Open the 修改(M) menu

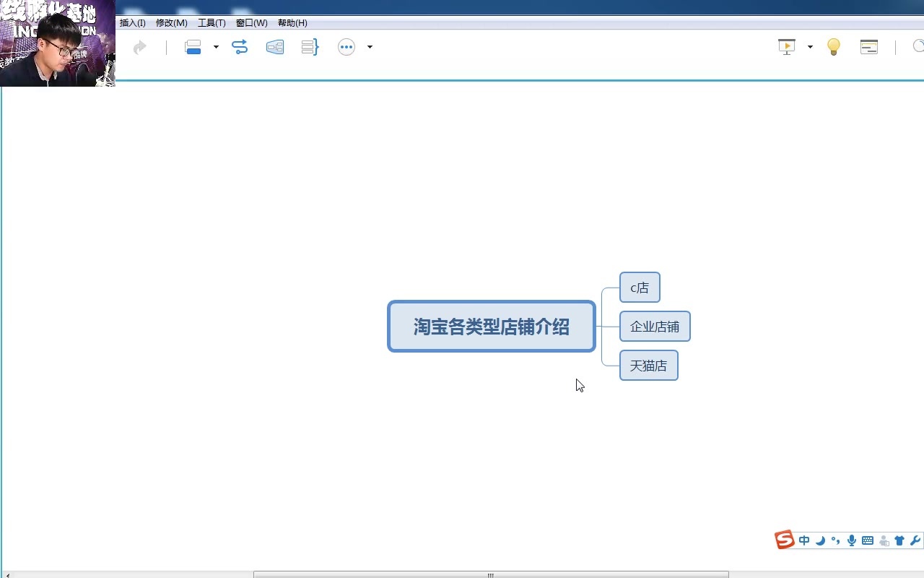point(172,23)
